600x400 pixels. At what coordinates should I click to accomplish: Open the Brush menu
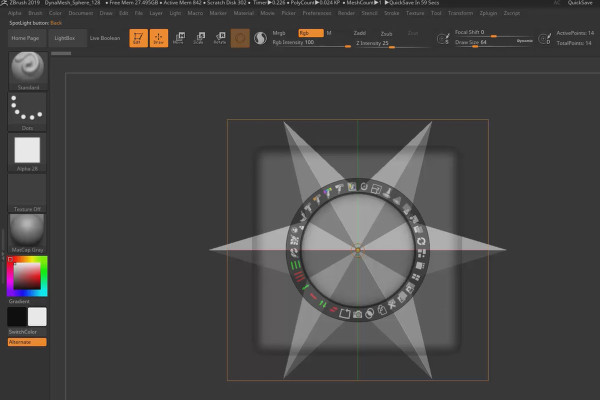pos(35,13)
